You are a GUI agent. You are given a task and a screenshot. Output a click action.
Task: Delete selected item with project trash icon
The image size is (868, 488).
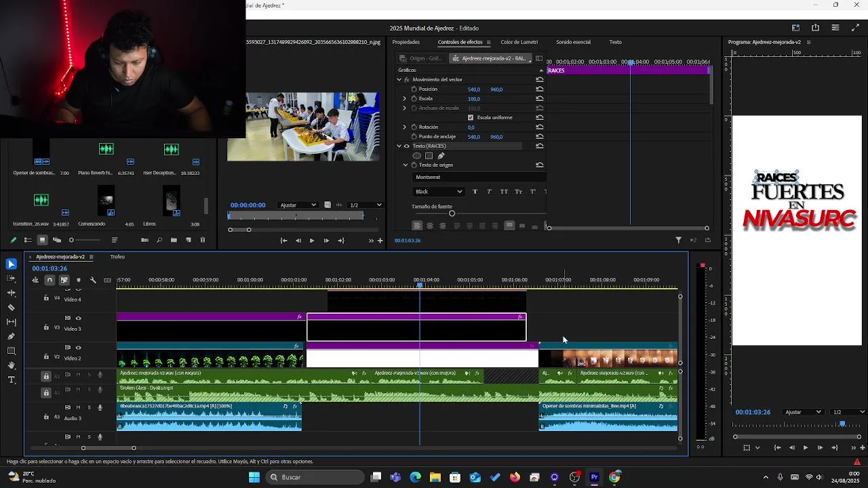coord(203,240)
